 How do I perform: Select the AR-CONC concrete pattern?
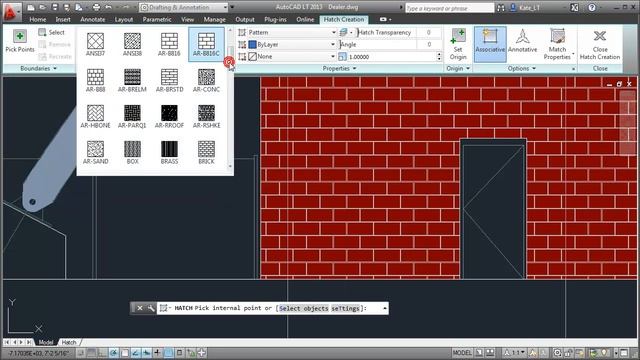(206, 80)
